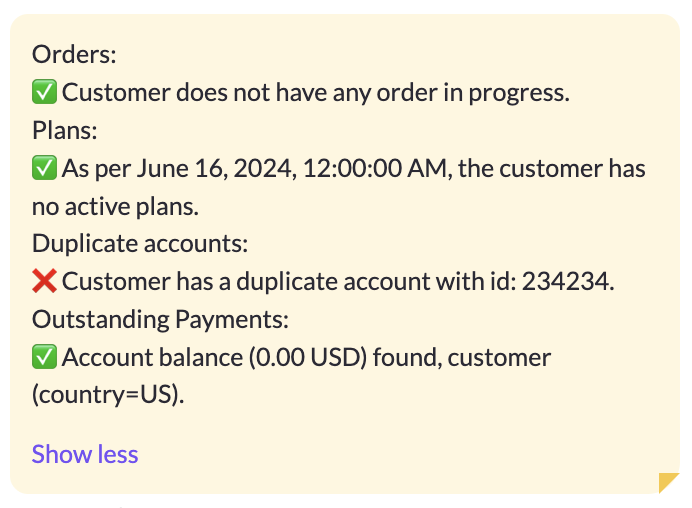Click the Outstanding Payments heading
This screenshot has height=508, width=692.
pyautogui.click(x=160, y=319)
